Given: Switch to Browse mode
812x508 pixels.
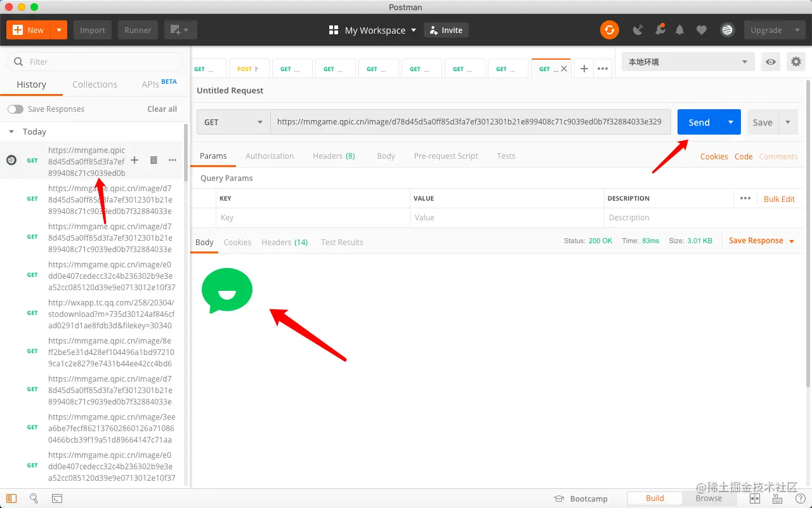Looking at the screenshot, I should coord(709,498).
